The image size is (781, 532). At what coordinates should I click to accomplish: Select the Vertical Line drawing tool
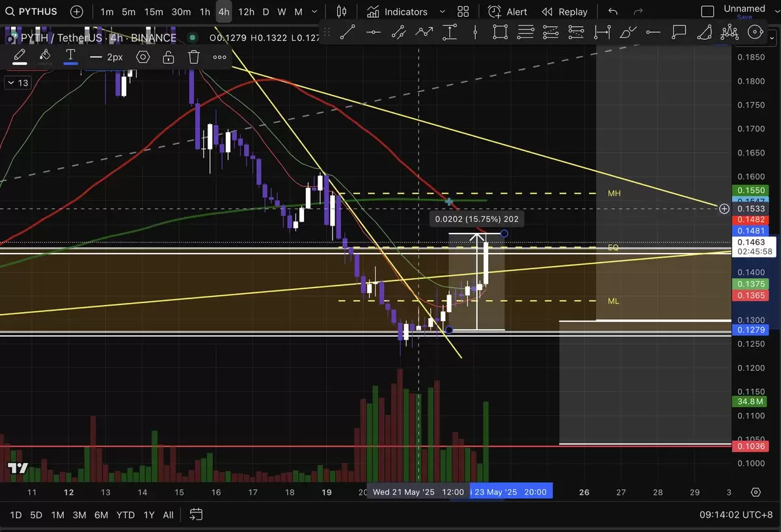[476, 32]
